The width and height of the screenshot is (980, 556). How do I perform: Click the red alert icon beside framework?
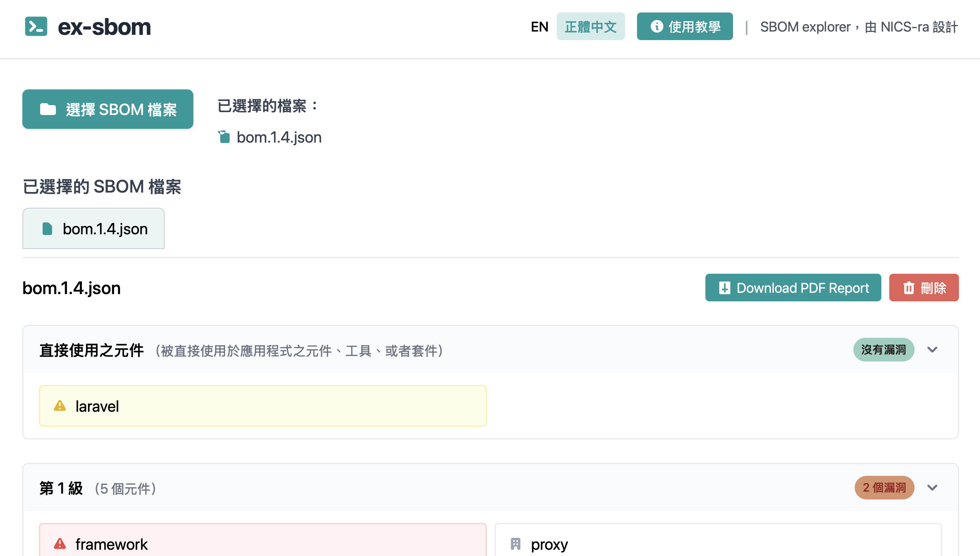coord(60,544)
